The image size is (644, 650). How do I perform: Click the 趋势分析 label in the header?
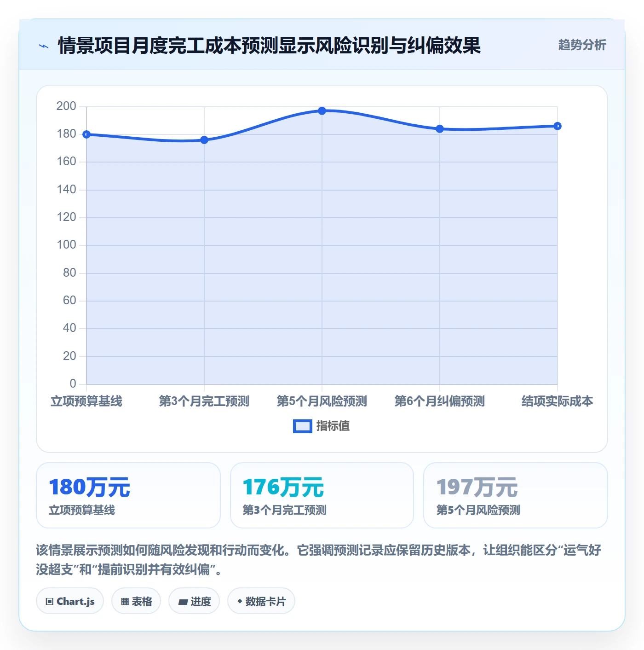pyautogui.click(x=582, y=45)
